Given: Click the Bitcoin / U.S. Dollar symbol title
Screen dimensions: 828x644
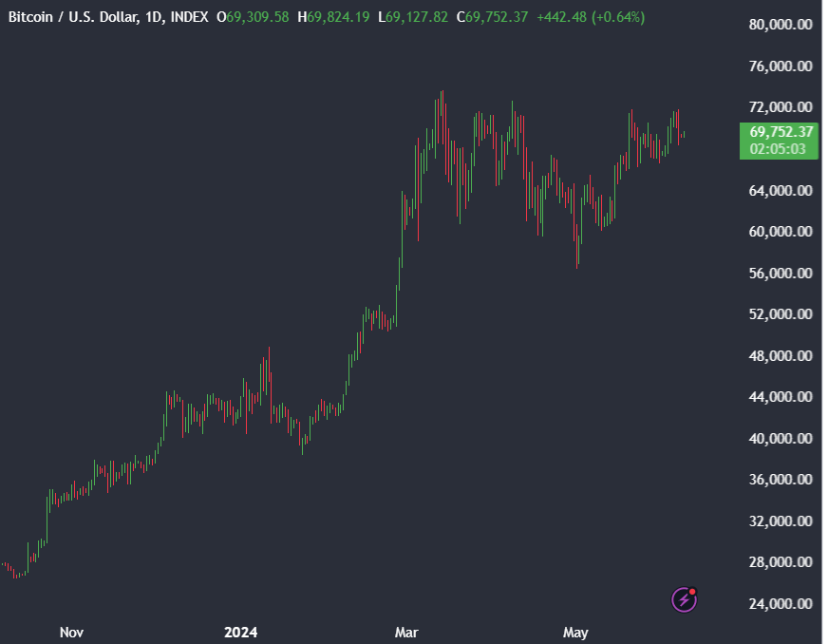Looking at the screenshot, I should click(x=73, y=17).
